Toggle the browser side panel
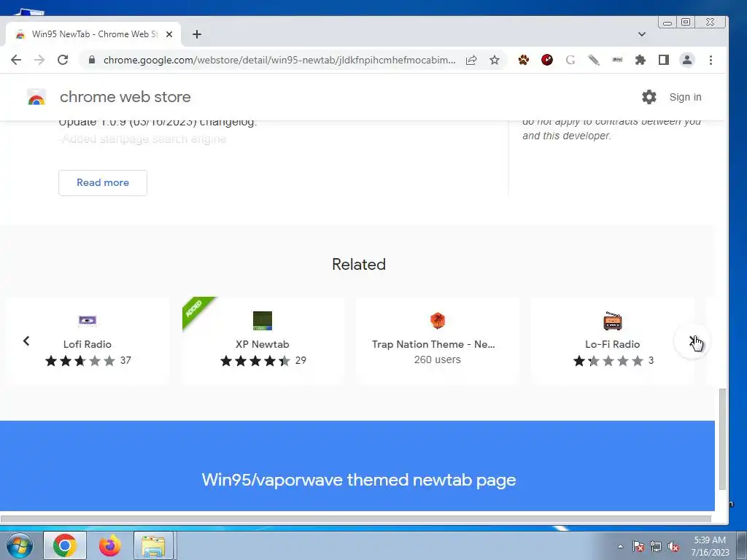 pos(664,60)
